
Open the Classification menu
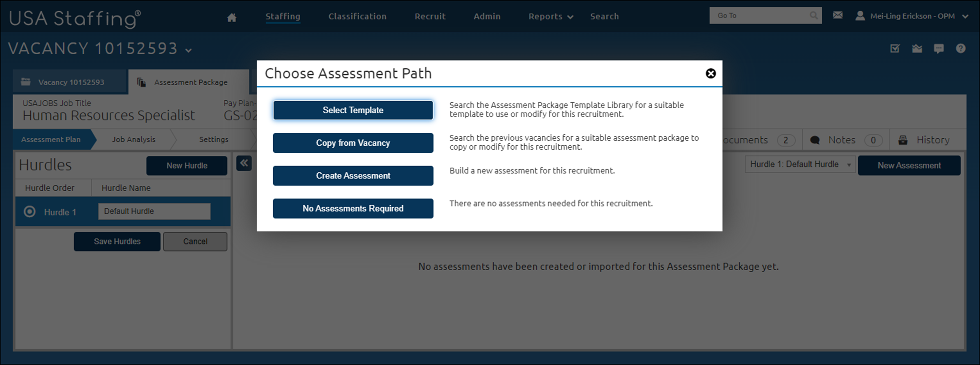pyautogui.click(x=357, y=16)
